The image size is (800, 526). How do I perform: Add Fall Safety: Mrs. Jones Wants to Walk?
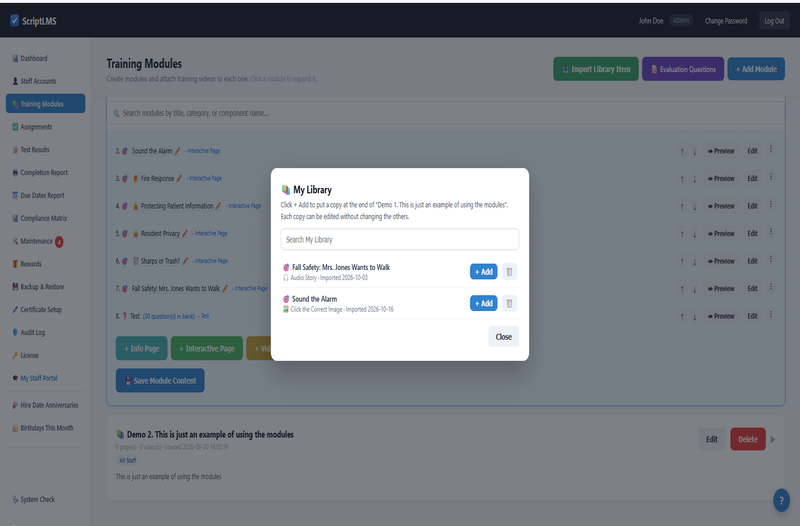tap(483, 271)
